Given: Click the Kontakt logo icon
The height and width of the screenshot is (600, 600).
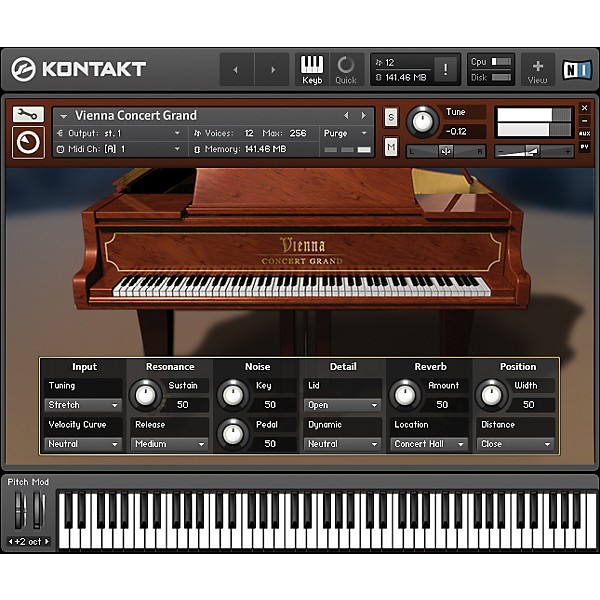Looking at the screenshot, I should coord(23,69).
